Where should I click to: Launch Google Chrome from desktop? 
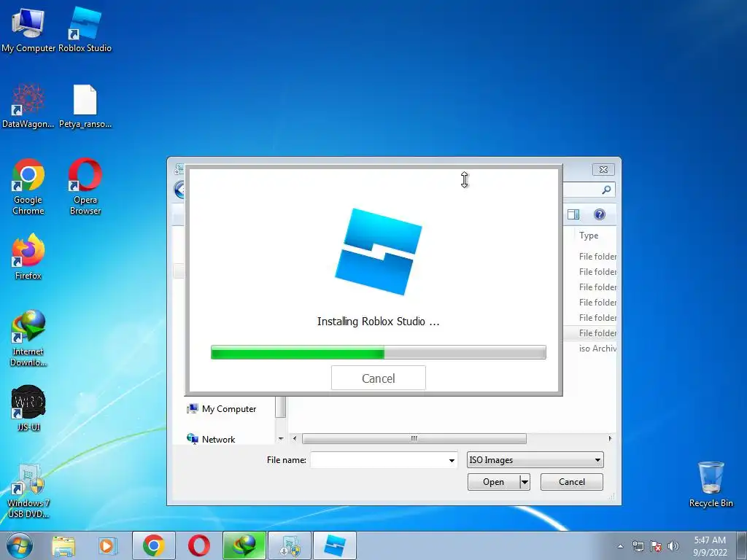(x=28, y=187)
